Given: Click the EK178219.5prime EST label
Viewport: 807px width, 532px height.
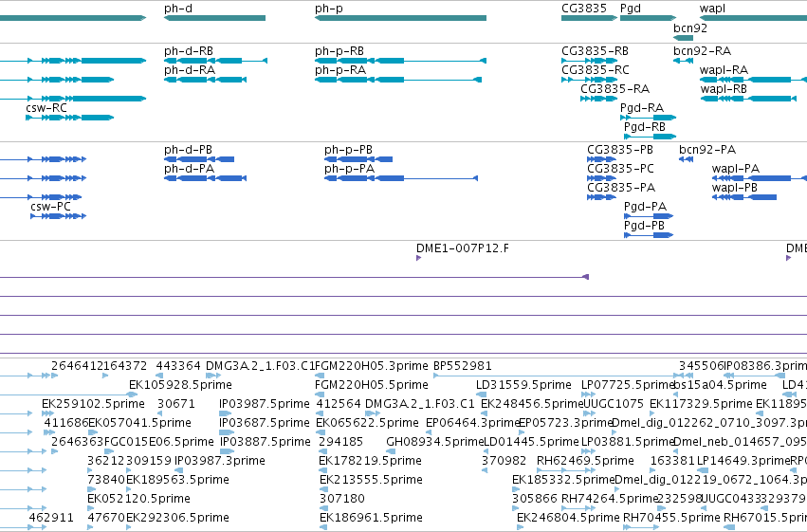Looking at the screenshot, I should tap(370, 461).
